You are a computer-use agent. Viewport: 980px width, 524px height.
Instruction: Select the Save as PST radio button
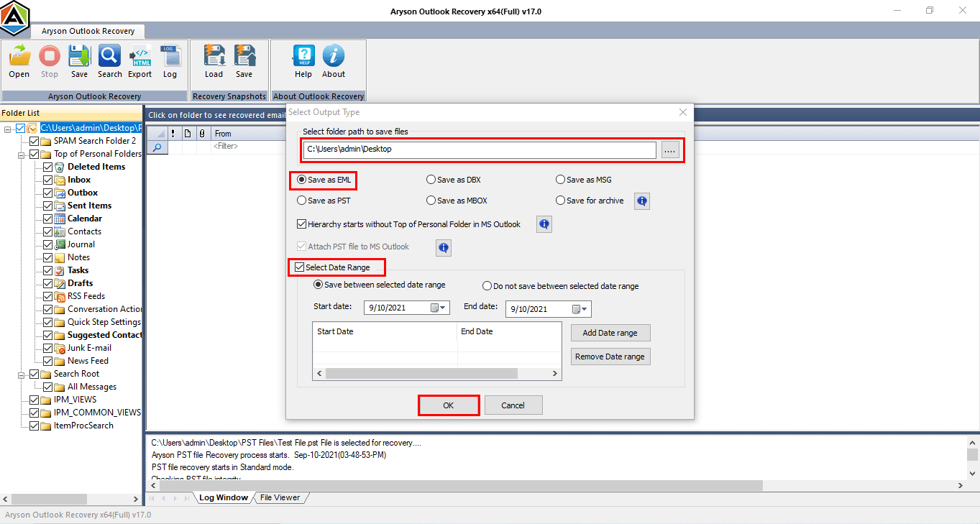[x=302, y=201]
